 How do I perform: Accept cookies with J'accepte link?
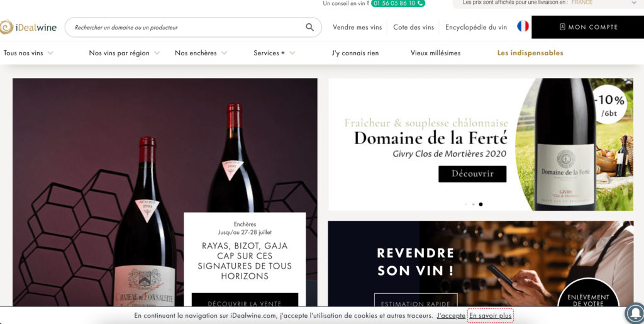[451, 316]
